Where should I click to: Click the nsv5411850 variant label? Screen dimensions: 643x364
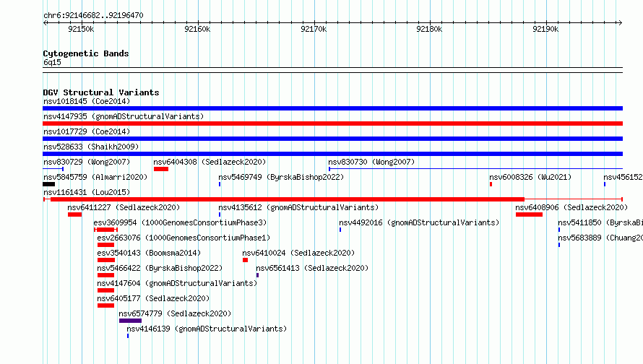600,222
